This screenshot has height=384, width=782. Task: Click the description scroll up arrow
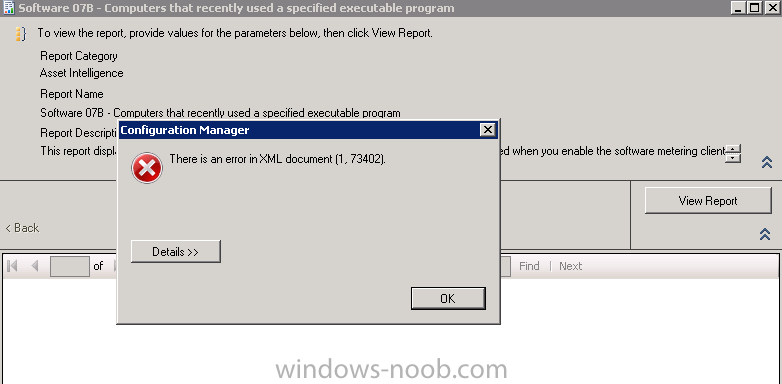click(733, 149)
